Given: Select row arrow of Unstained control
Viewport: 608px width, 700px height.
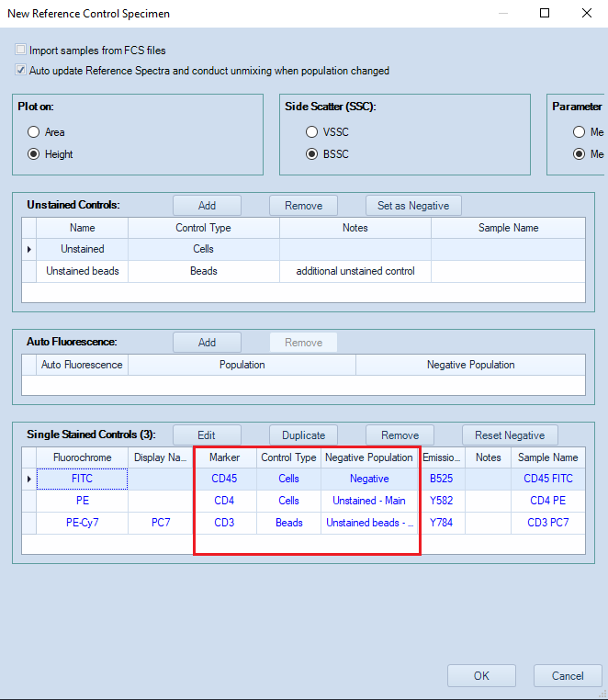Looking at the screenshot, I should (29, 249).
